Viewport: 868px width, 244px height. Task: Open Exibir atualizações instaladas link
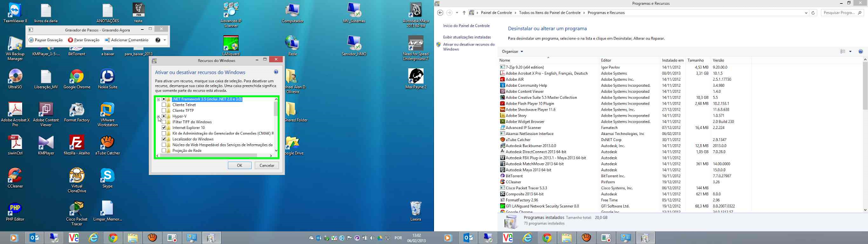click(x=467, y=37)
